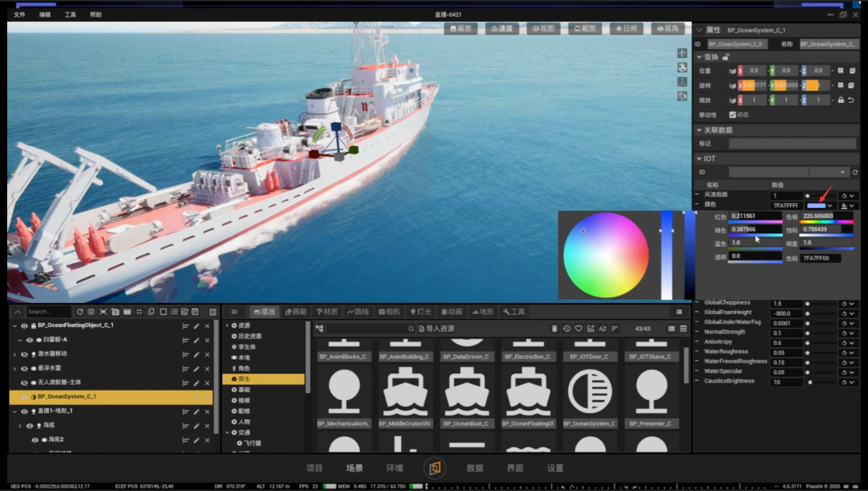This screenshot has height=491, width=868.
Task: Click clapperboard icon in scene toolbar
Action: pos(127,312)
